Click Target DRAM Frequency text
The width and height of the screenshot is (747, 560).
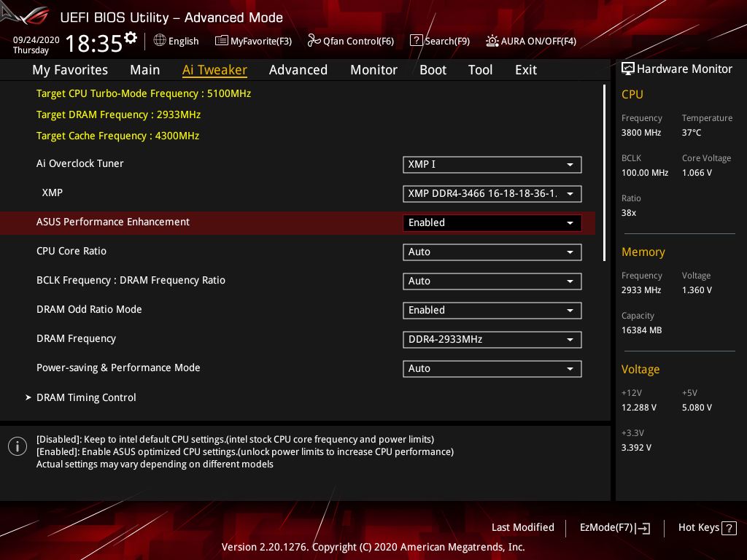(x=119, y=114)
